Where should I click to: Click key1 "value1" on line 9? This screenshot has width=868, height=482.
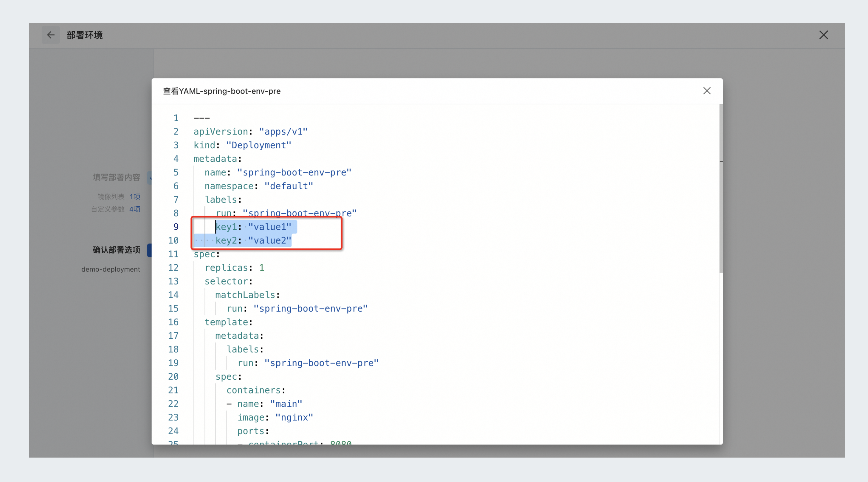point(253,227)
